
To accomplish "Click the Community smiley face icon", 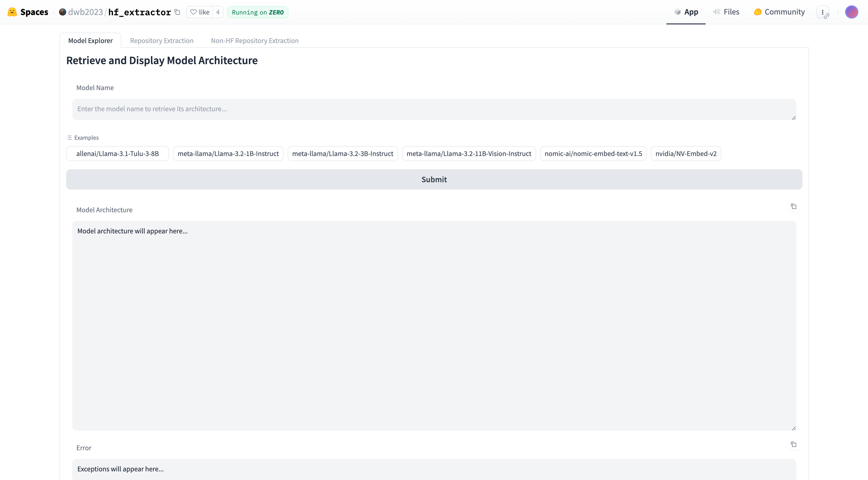I will click(758, 12).
